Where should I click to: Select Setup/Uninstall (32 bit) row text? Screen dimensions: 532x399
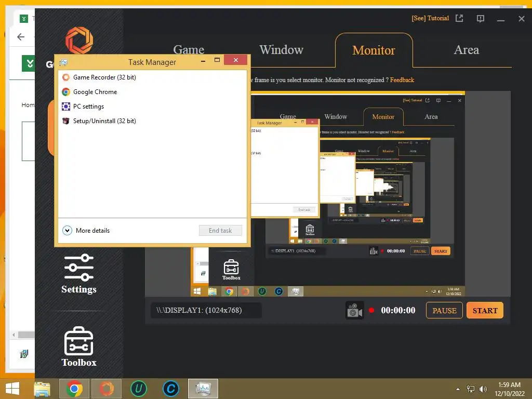104,121
